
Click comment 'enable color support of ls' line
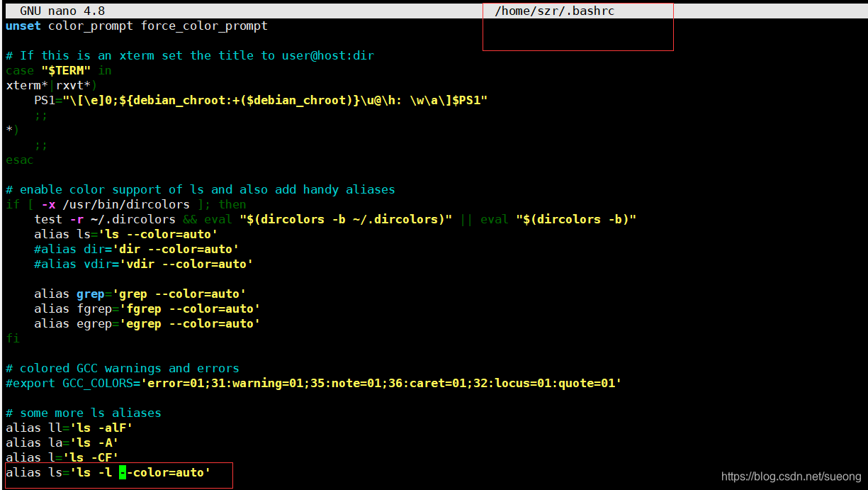coord(201,189)
